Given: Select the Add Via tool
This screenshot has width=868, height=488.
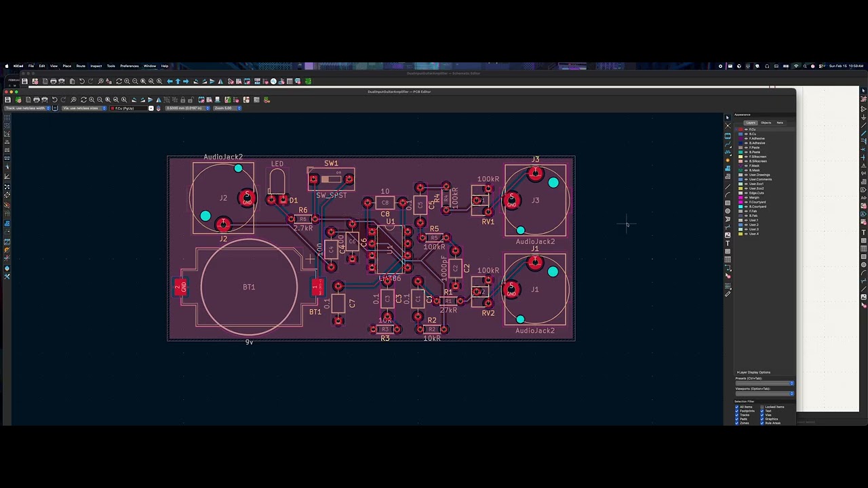Looking at the screenshot, I should (728, 160).
